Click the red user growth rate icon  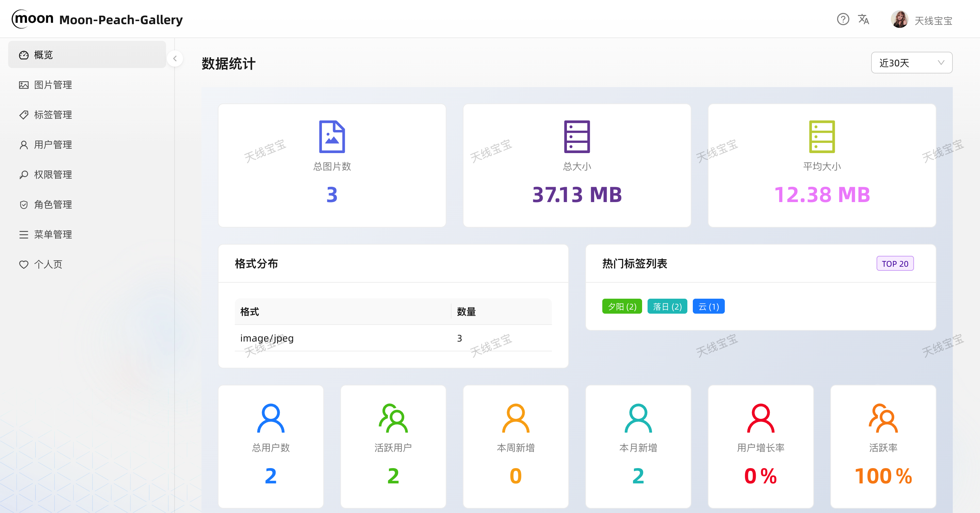[x=761, y=418]
